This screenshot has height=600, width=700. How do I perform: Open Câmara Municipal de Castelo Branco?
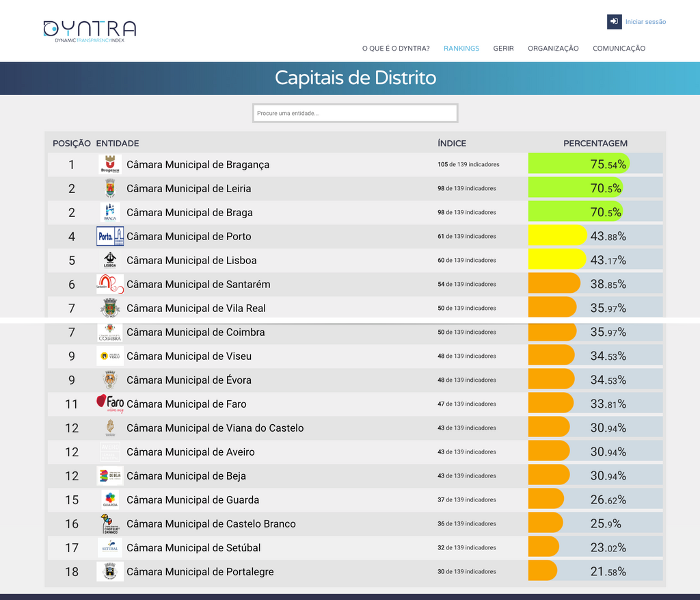pos(211,523)
